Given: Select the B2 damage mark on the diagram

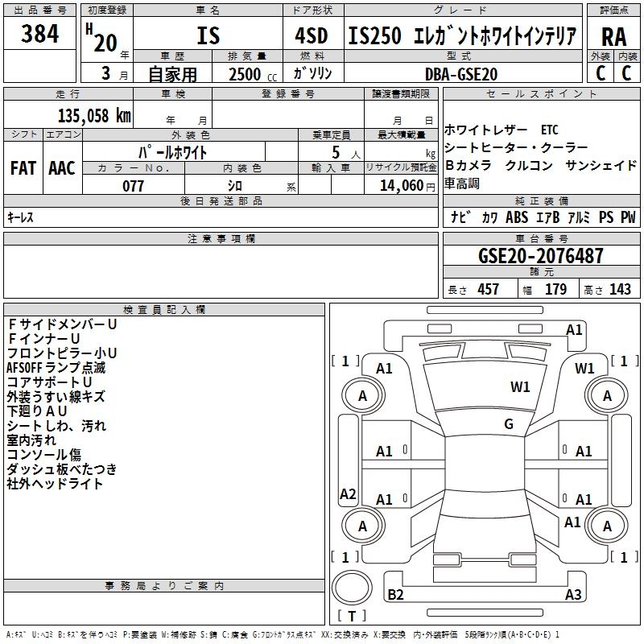Looking at the screenshot, I should (395, 595).
